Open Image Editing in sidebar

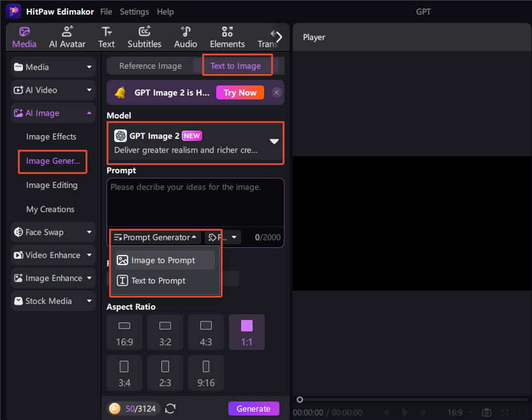52,185
